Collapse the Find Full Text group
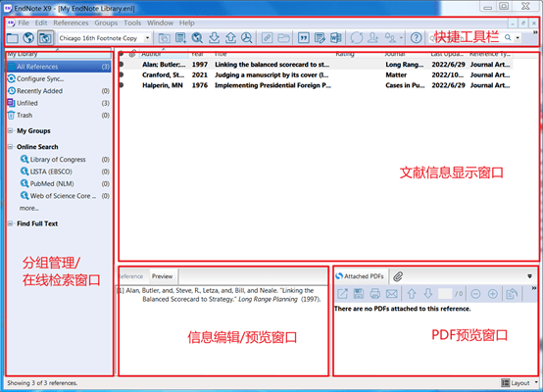This screenshot has width=543, height=392. pos(11,223)
